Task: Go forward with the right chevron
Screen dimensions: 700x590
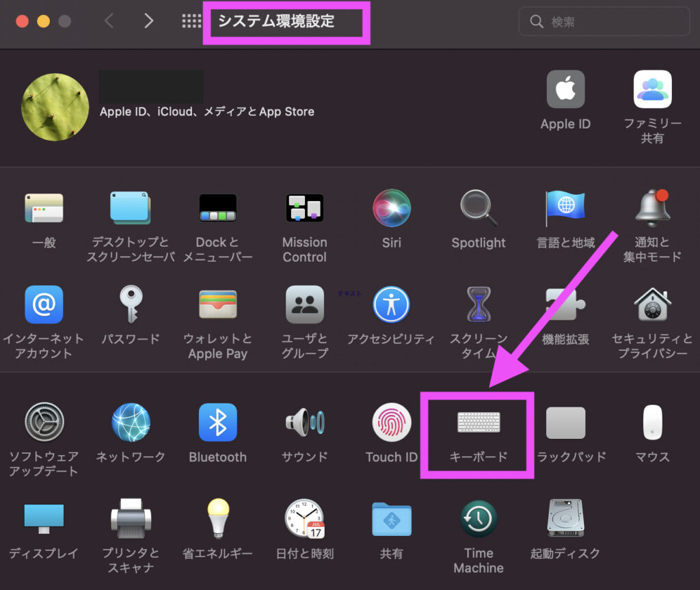Action: tap(148, 21)
